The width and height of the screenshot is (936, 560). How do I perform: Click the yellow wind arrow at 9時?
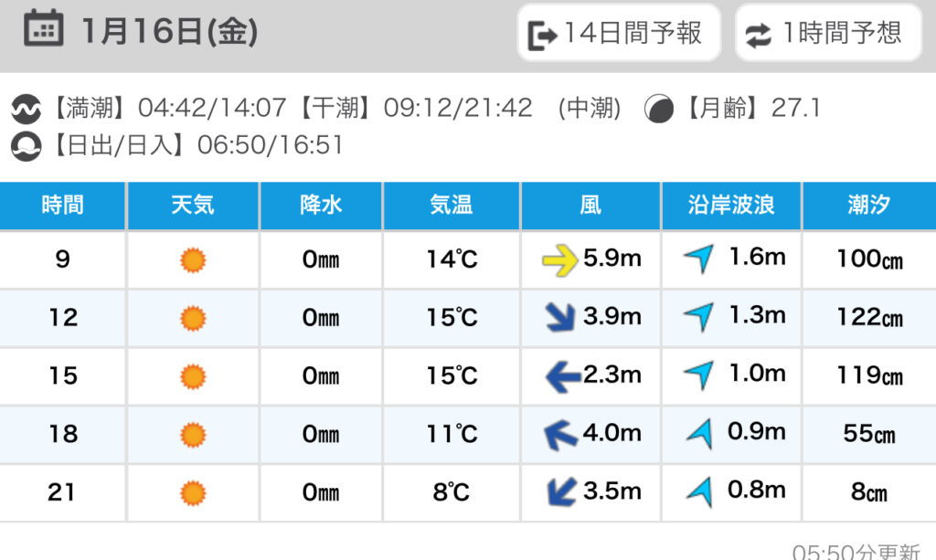559,260
